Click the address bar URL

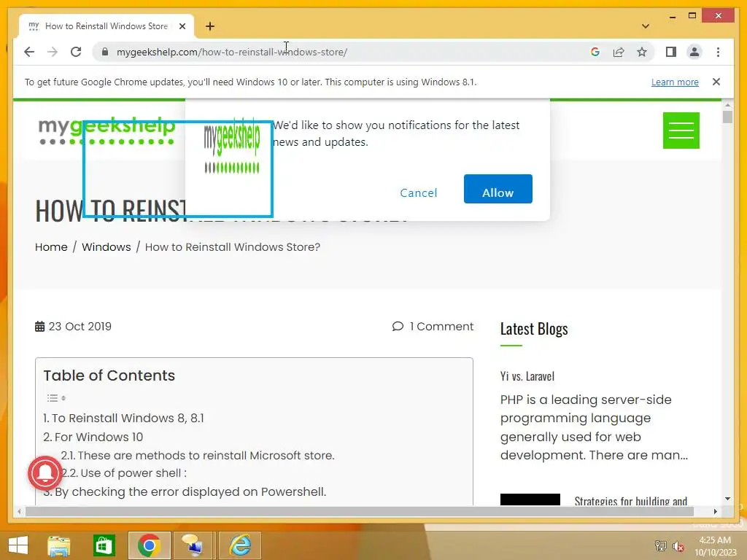231,52
